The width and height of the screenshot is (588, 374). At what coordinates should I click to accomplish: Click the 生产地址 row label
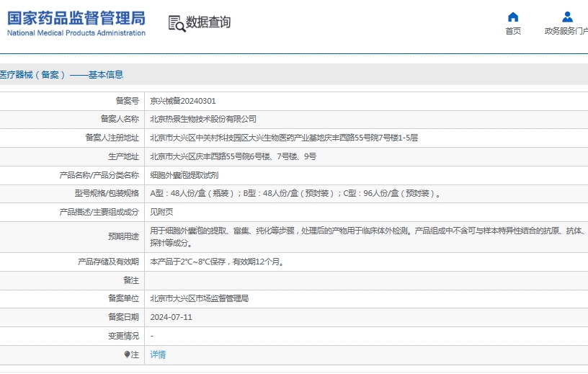[x=123, y=156]
